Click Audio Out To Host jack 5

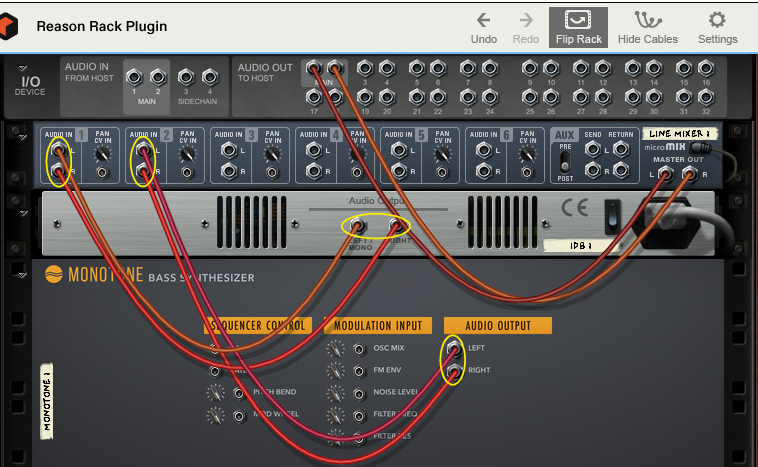417,69
